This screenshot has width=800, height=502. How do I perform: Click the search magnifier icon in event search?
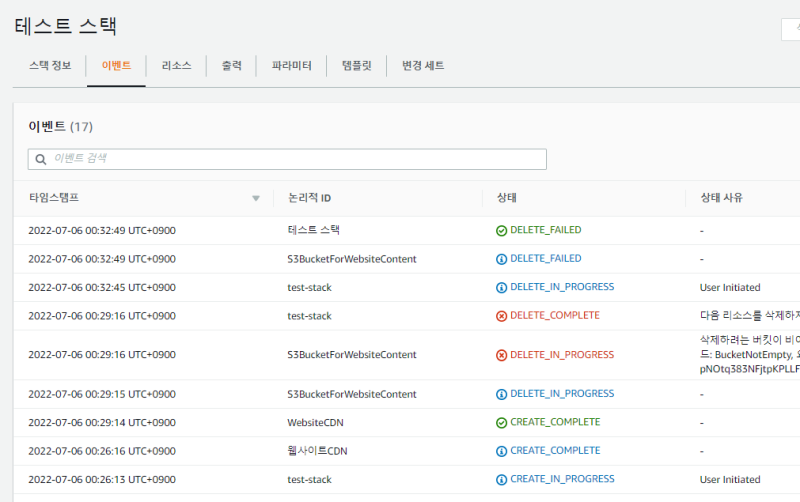point(41,159)
